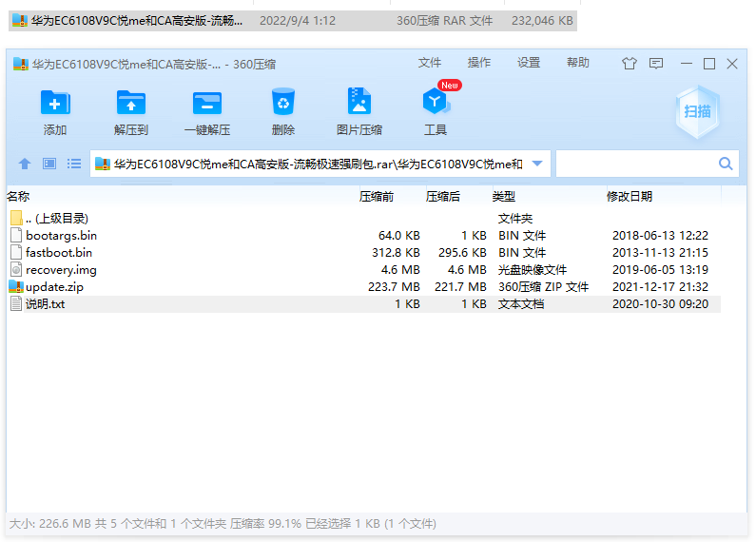Sort by 名称 column header
This screenshot has height=542, width=756.
pos(19,197)
